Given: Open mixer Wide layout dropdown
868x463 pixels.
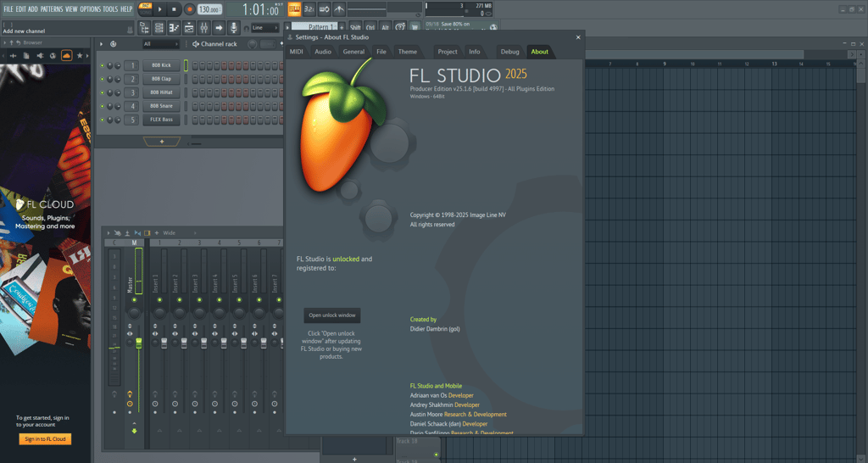Looking at the screenshot, I should [179, 233].
